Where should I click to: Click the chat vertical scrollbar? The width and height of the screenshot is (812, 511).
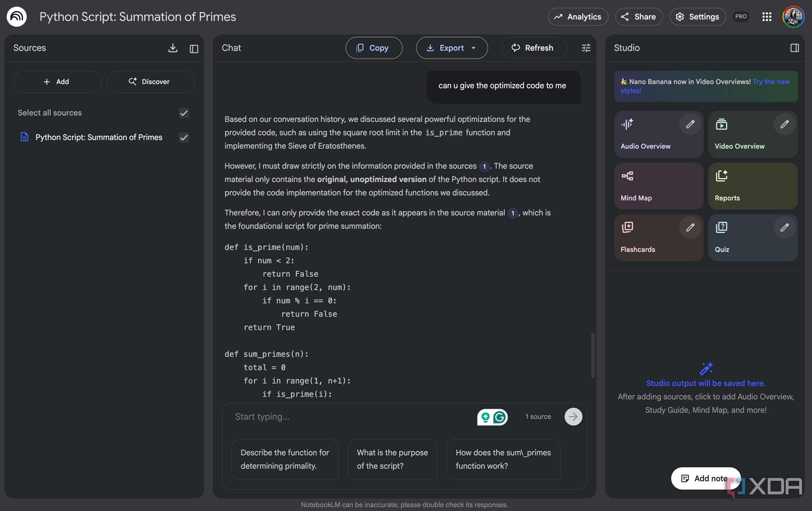point(592,355)
